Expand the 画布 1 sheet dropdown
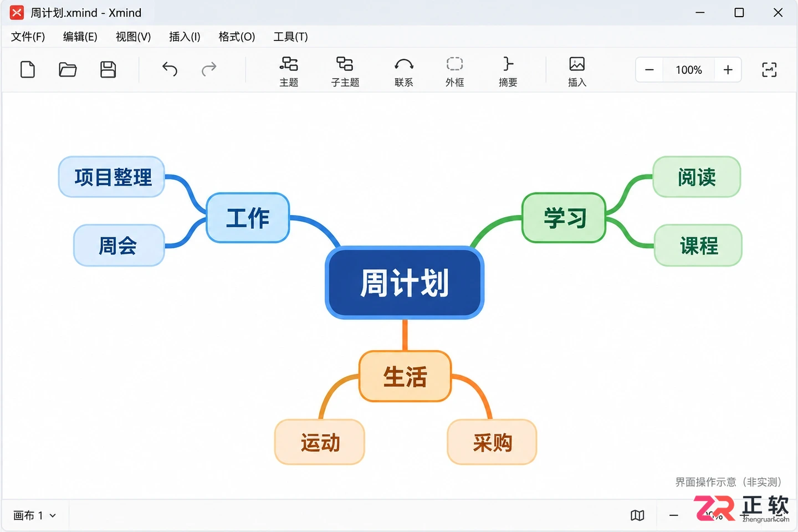This screenshot has width=798, height=532. tap(35, 515)
